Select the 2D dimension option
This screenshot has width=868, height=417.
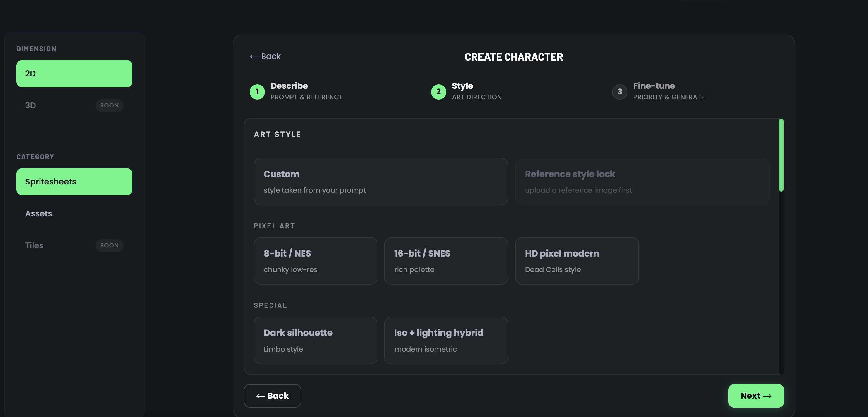coord(74,74)
